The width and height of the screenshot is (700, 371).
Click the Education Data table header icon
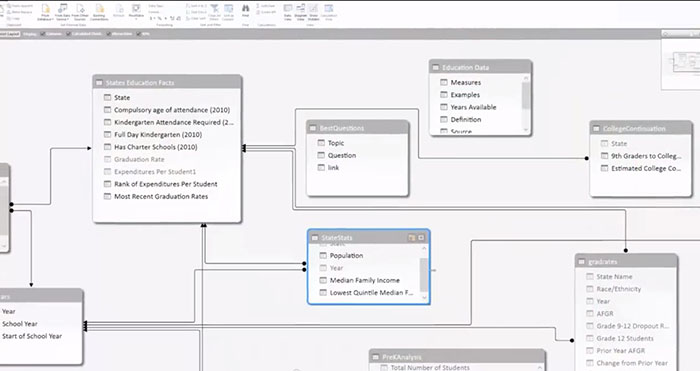point(436,67)
